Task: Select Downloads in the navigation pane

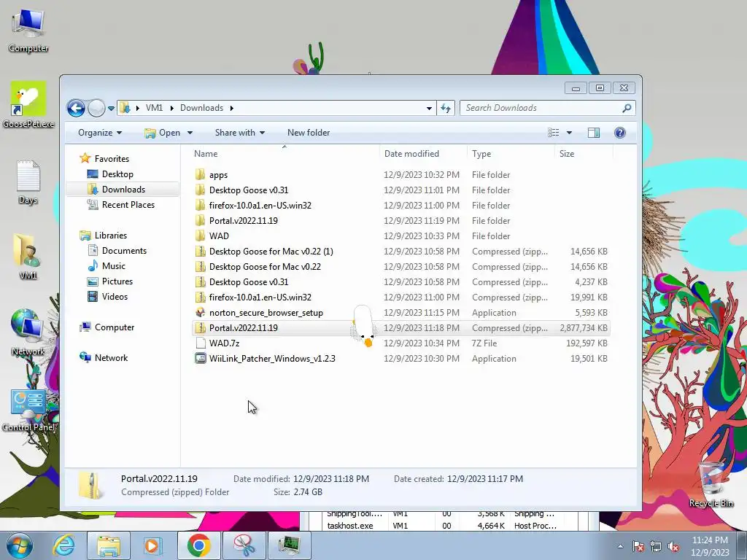Action: 123,190
